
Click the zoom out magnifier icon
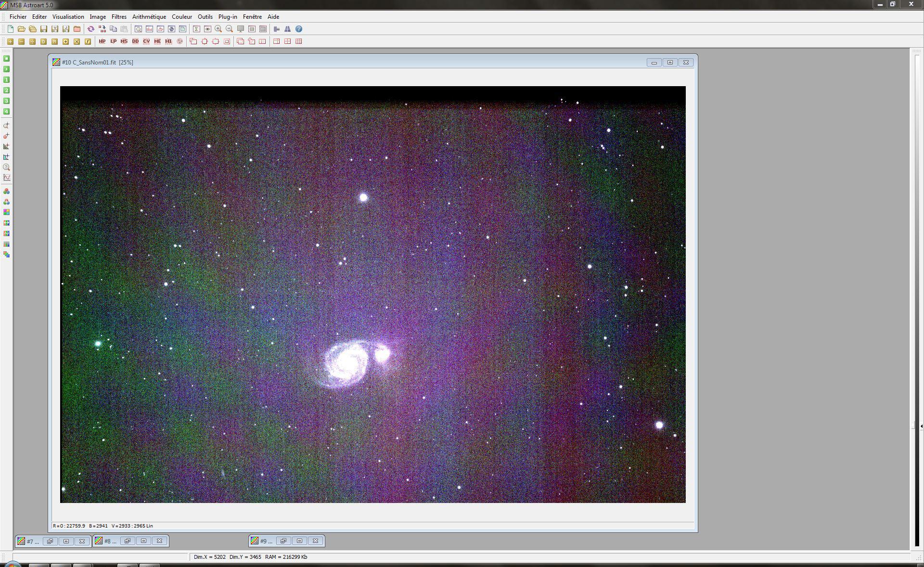(230, 29)
